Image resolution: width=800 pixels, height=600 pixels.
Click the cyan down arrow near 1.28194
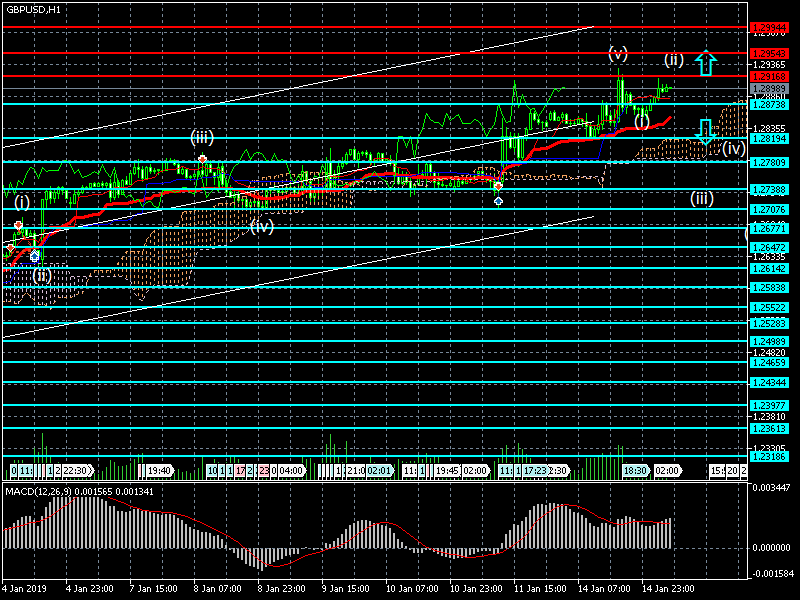[x=706, y=132]
